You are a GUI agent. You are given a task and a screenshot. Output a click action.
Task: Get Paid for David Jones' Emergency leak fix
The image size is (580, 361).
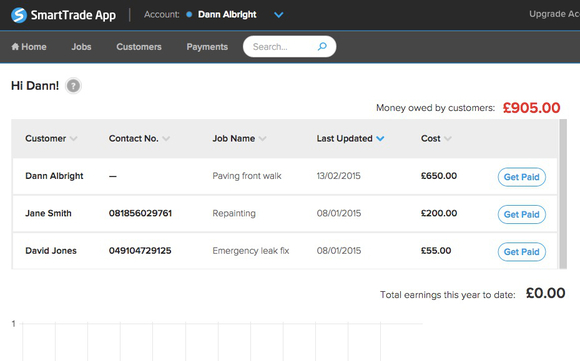(x=522, y=252)
